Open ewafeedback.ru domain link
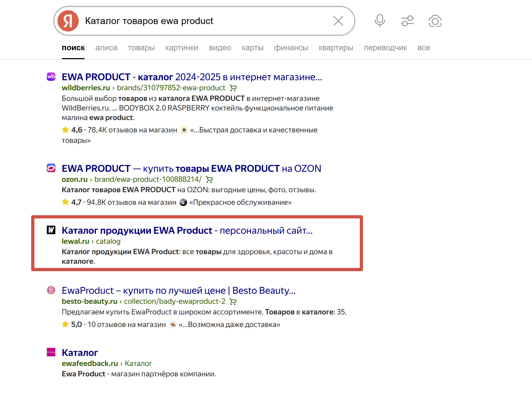 click(x=90, y=363)
